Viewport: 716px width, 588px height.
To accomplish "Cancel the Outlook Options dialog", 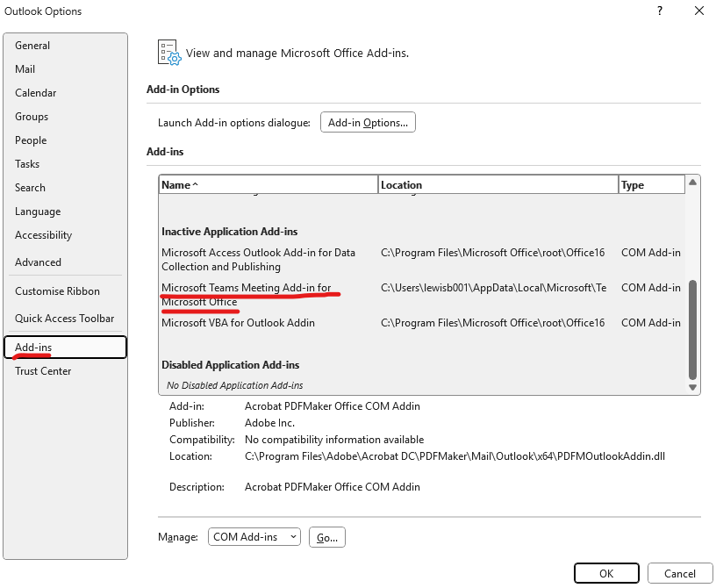I will click(x=680, y=573).
